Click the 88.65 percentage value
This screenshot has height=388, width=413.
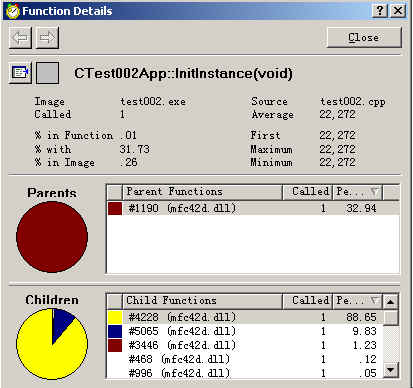click(361, 317)
